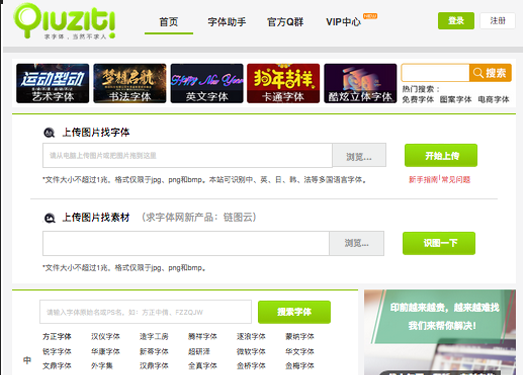Open 锐字字体 category link

tap(57, 351)
